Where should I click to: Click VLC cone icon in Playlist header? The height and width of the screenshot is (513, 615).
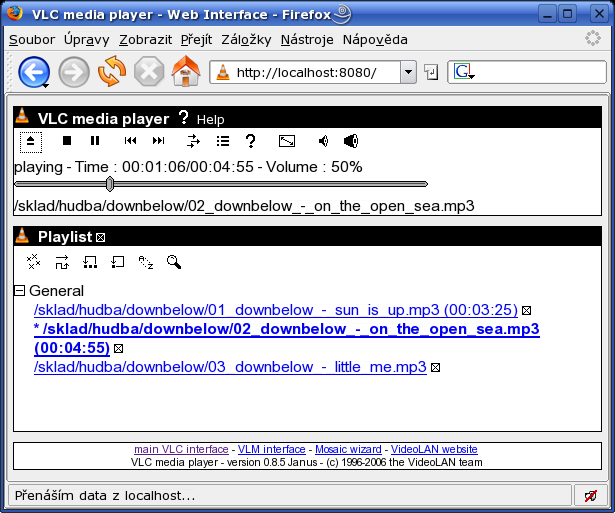coord(22,235)
